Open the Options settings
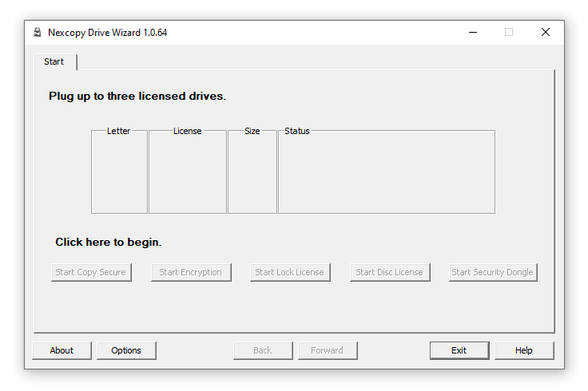The width and height of the screenshot is (588, 391). [126, 350]
